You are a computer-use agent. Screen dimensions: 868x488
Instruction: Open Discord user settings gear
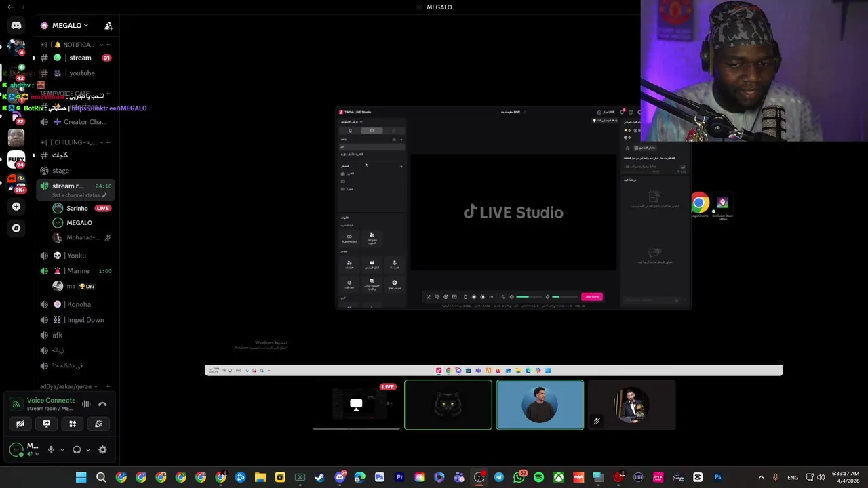(x=102, y=449)
